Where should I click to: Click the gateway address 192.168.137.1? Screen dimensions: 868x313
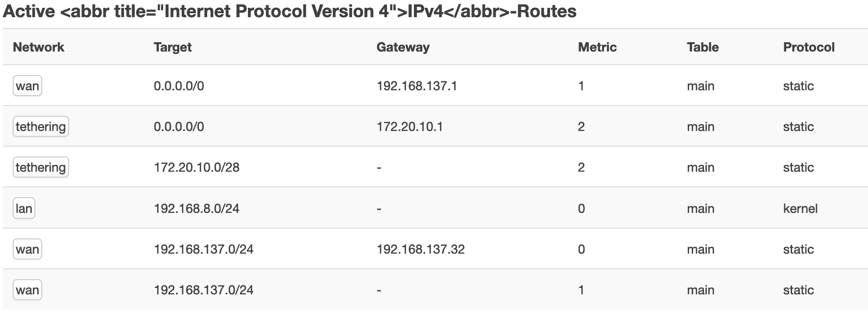point(419,85)
